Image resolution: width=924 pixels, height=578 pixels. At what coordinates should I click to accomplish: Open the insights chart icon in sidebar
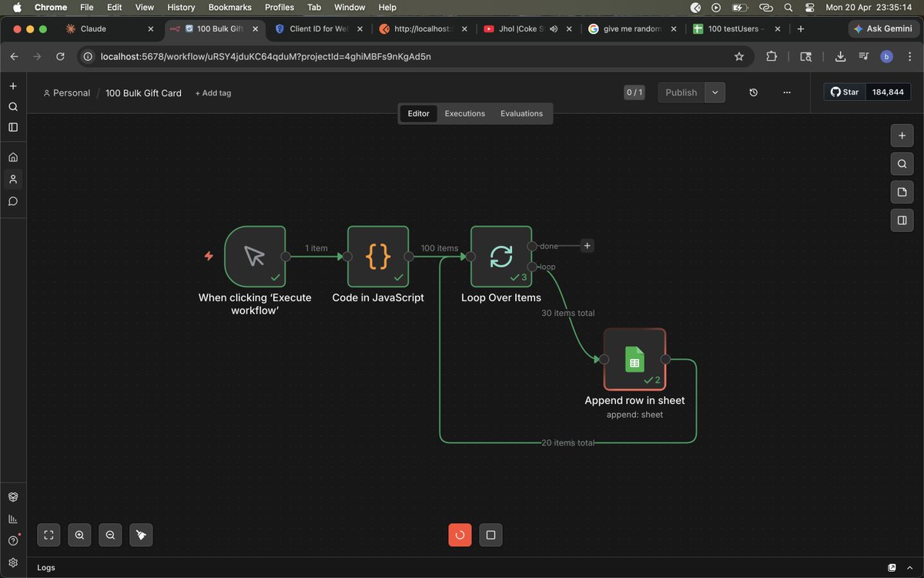tap(13, 519)
